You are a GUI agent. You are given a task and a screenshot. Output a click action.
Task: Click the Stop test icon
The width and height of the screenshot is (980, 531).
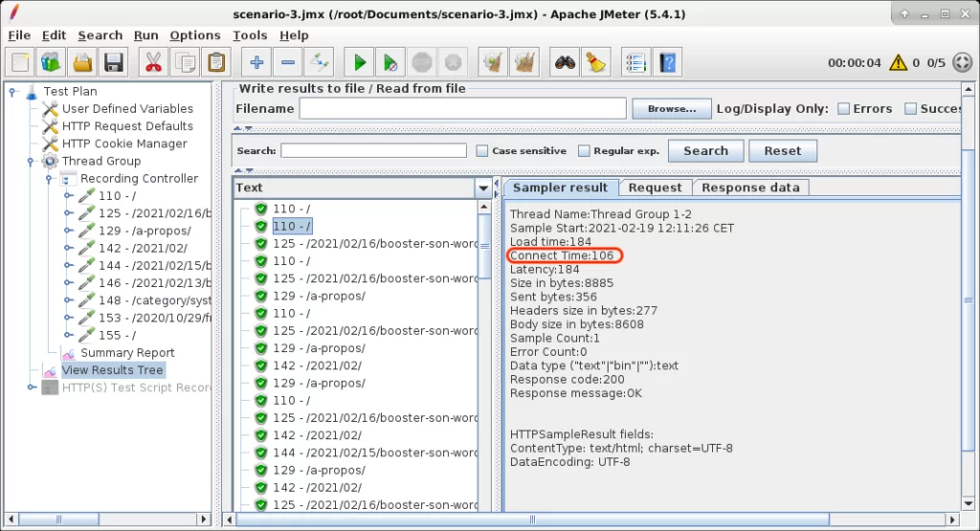click(422, 62)
